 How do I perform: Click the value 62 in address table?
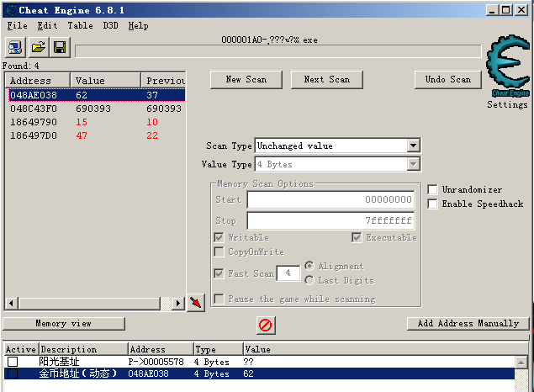point(248,373)
